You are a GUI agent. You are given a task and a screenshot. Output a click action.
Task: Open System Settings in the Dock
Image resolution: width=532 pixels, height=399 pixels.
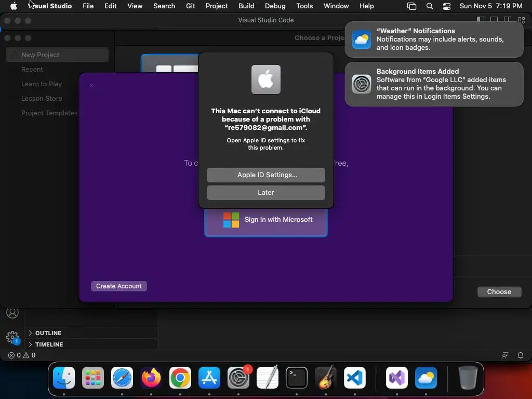pyautogui.click(x=238, y=378)
